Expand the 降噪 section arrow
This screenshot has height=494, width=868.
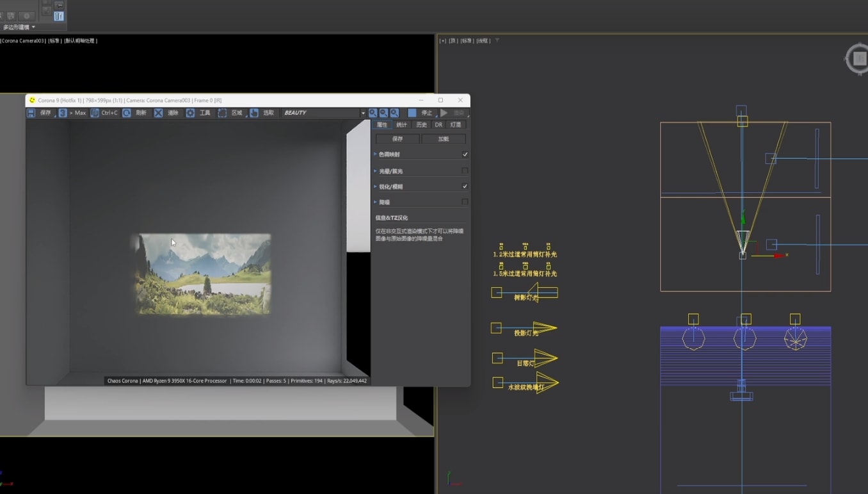click(375, 202)
